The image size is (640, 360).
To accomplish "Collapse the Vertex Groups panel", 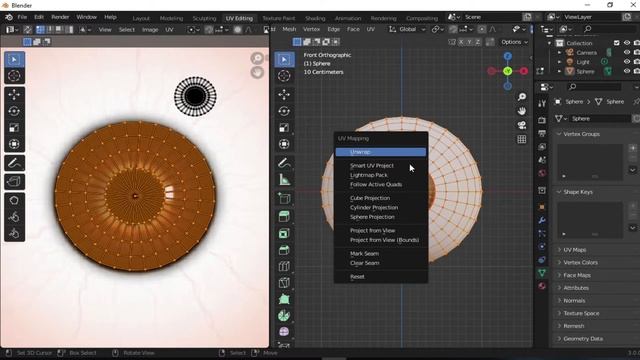I will 581,134.
